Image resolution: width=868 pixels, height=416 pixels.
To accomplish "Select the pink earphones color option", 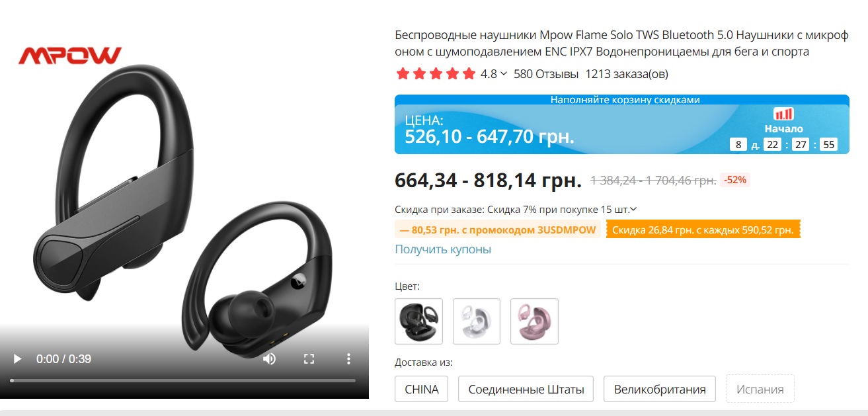I will pyautogui.click(x=534, y=321).
